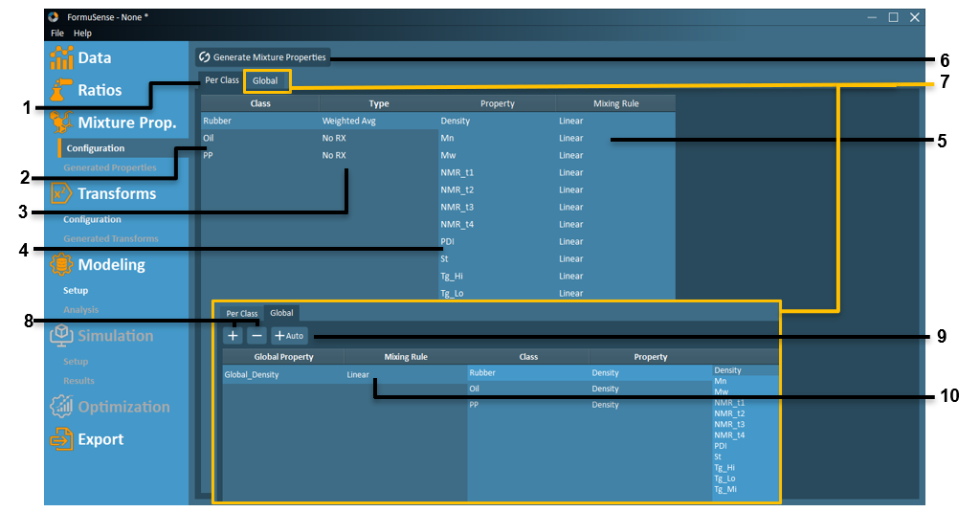980x512 pixels.
Task: Select Tg_Hi in upper Property column
Action: click(498, 276)
